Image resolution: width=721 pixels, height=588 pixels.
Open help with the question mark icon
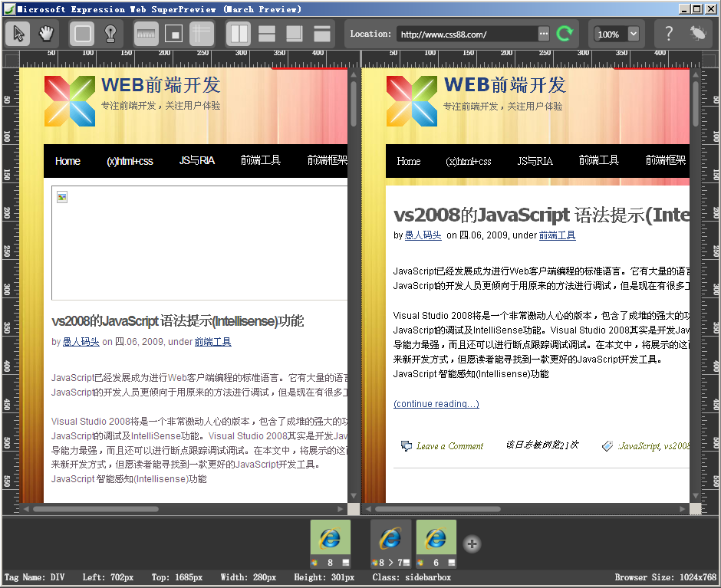tap(669, 33)
